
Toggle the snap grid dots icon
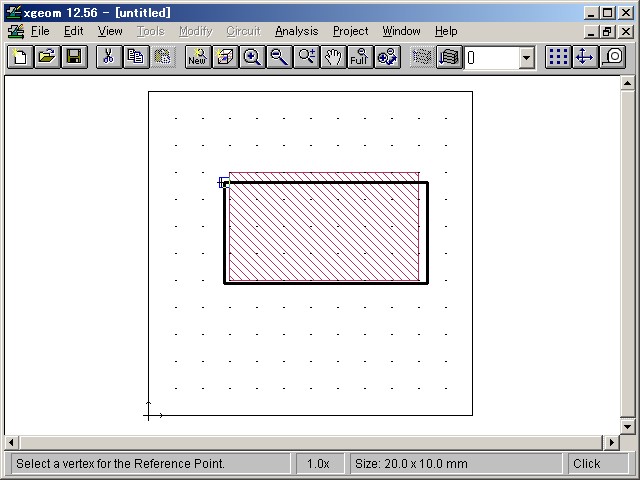[x=558, y=57]
